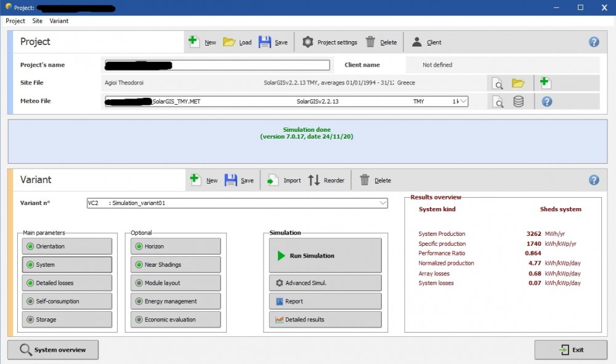
Task: Open the Site menu
Action: pos(38,21)
